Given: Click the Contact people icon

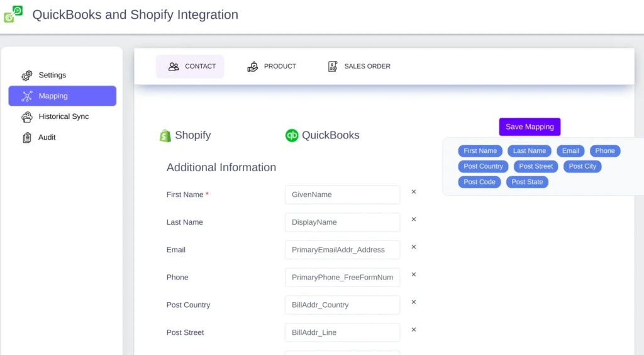Looking at the screenshot, I should pyautogui.click(x=174, y=67).
